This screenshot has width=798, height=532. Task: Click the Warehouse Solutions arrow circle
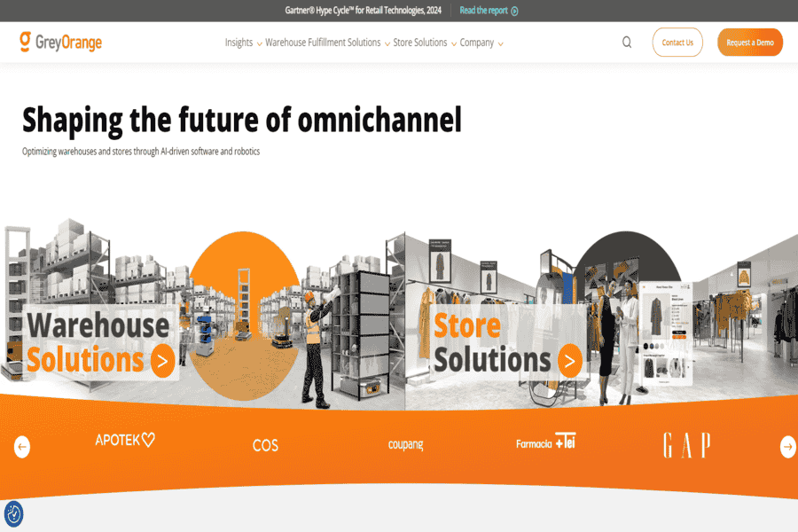[163, 361]
